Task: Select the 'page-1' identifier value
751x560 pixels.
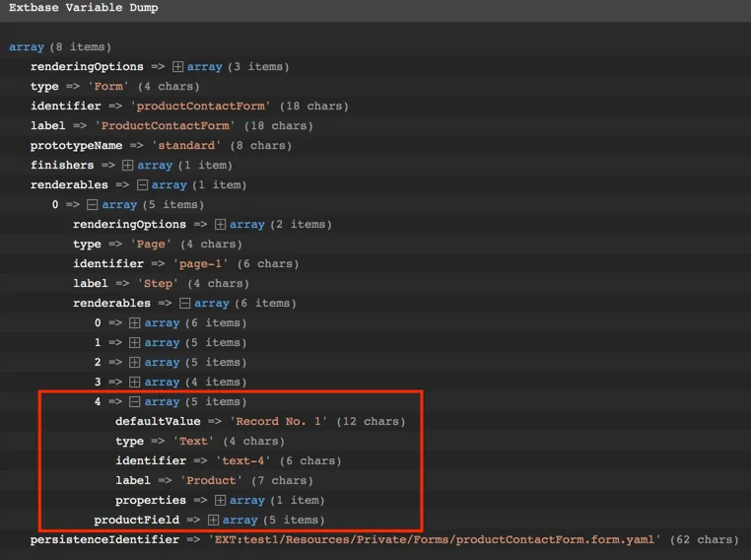Action: point(200,263)
